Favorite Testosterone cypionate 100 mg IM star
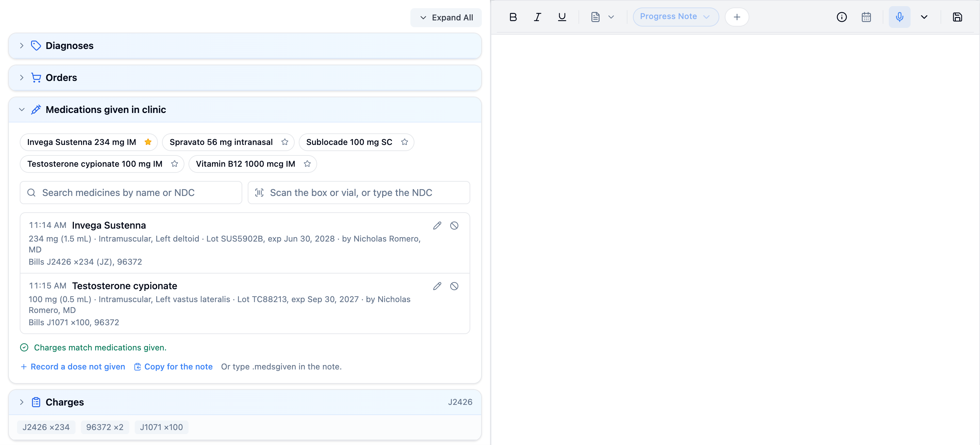980x445 pixels. point(174,164)
